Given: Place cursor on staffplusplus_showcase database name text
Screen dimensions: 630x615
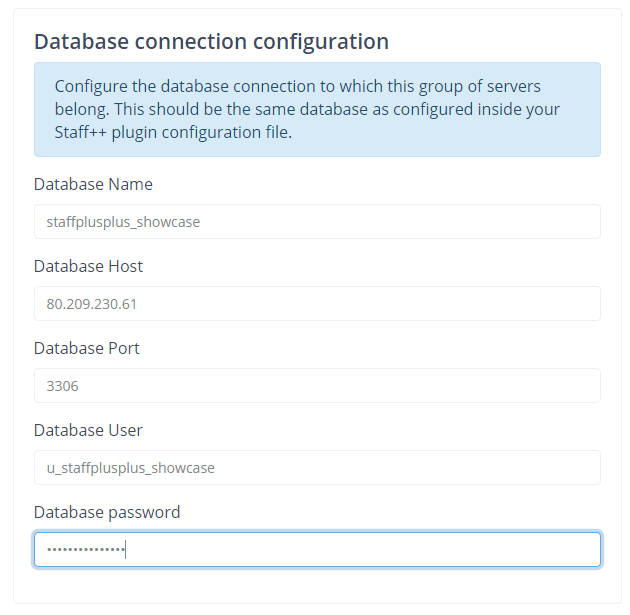Looking at the screenshot, I should 123,222.
